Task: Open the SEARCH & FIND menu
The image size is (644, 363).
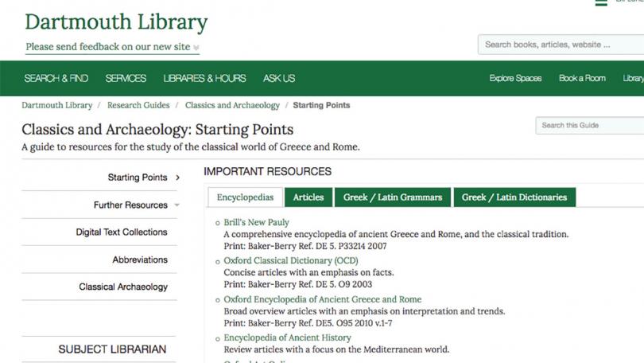Action: (56, 78)
